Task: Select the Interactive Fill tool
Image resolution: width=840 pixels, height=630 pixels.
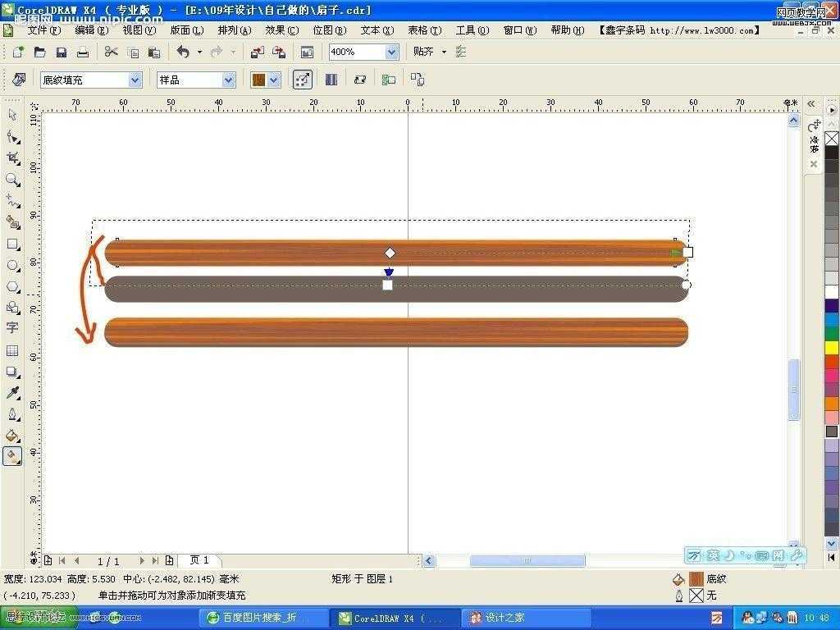Action: [x=12, y=456]
